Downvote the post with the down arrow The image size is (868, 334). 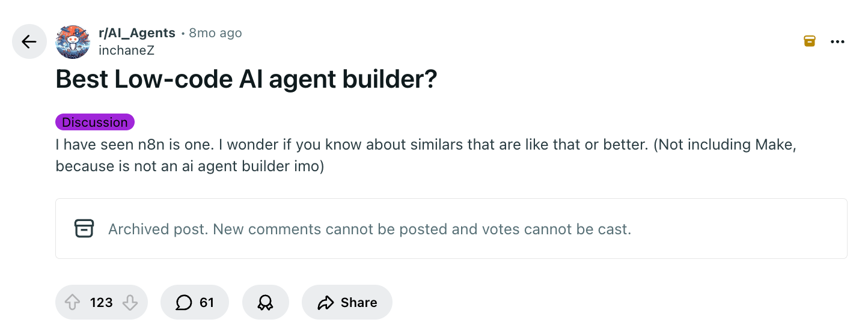coord(130,302)
